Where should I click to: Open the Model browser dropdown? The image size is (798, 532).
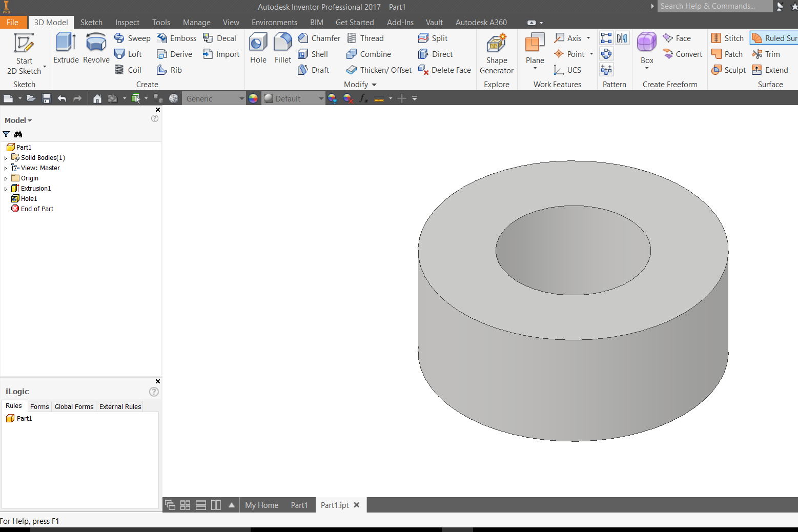tap(18, 120)
